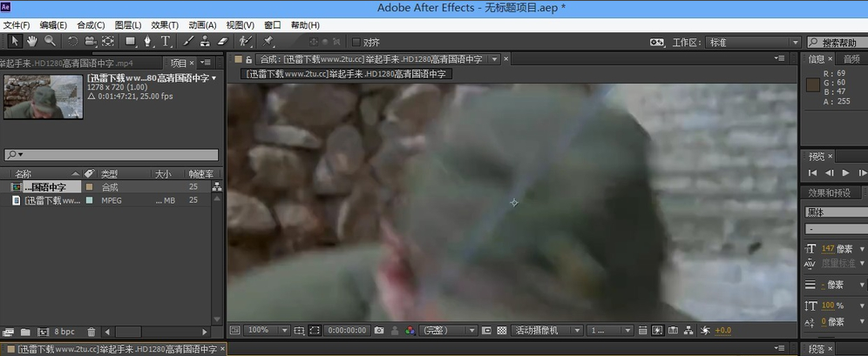This screenshot has height=356, width=868.
Task: Open the 文件(F) menu
Action: pos(17,25)
